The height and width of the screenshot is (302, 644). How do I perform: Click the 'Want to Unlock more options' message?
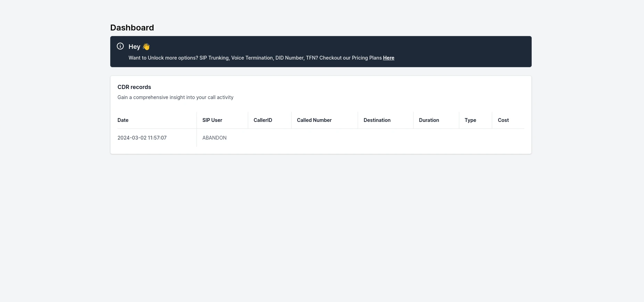(255, 58)
